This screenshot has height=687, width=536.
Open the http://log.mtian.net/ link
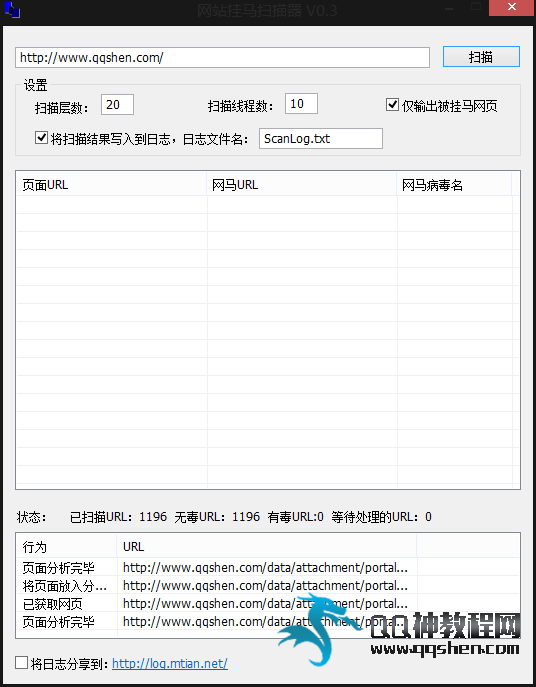tap(170, 663)
